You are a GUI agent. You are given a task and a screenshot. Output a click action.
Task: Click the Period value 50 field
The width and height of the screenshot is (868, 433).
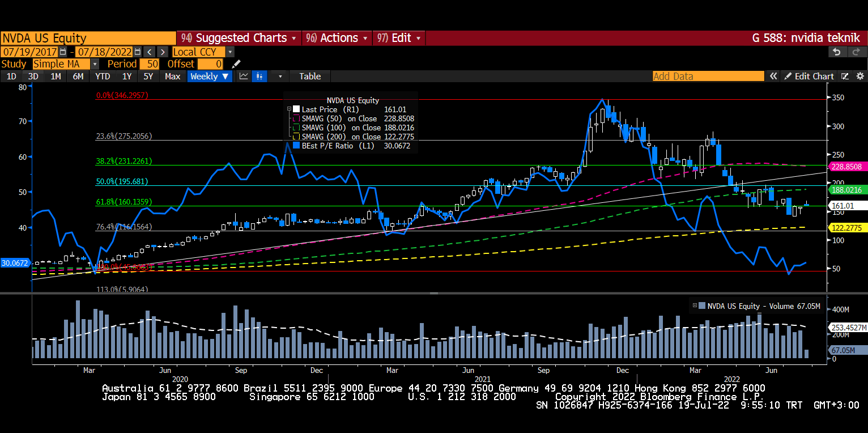(150, 64)
